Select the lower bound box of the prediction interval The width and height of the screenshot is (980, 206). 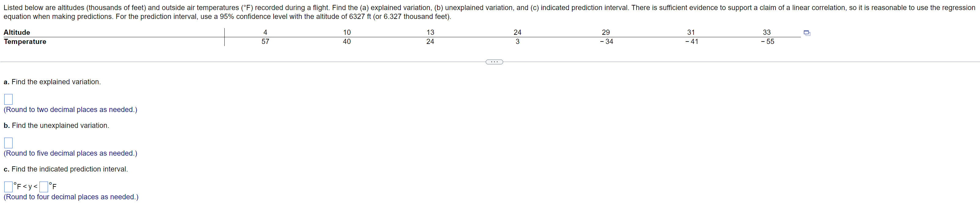(x=8, y=187)
